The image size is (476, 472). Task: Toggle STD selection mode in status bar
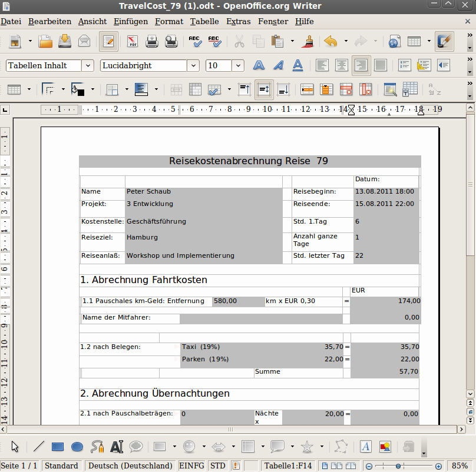[217, 466]
